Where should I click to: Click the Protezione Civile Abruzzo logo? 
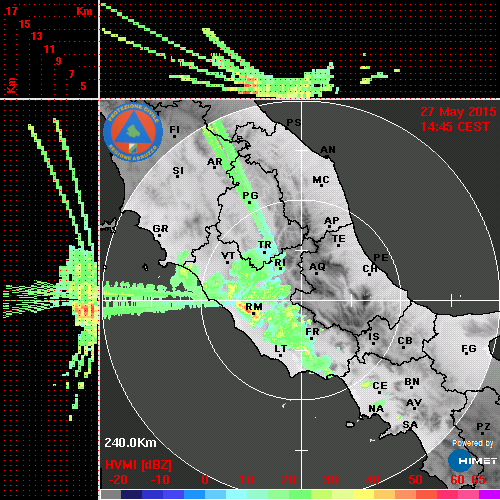(x=133, y=132)
